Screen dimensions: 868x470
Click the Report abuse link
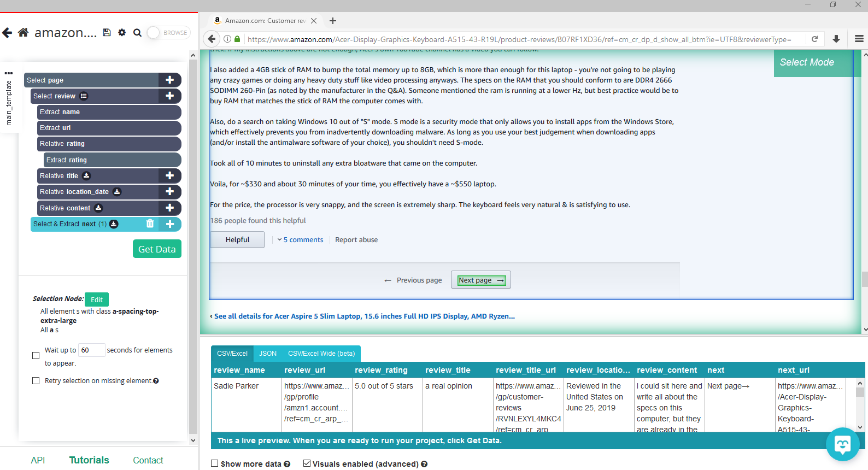pyautogui.click(x=356, y=240)
